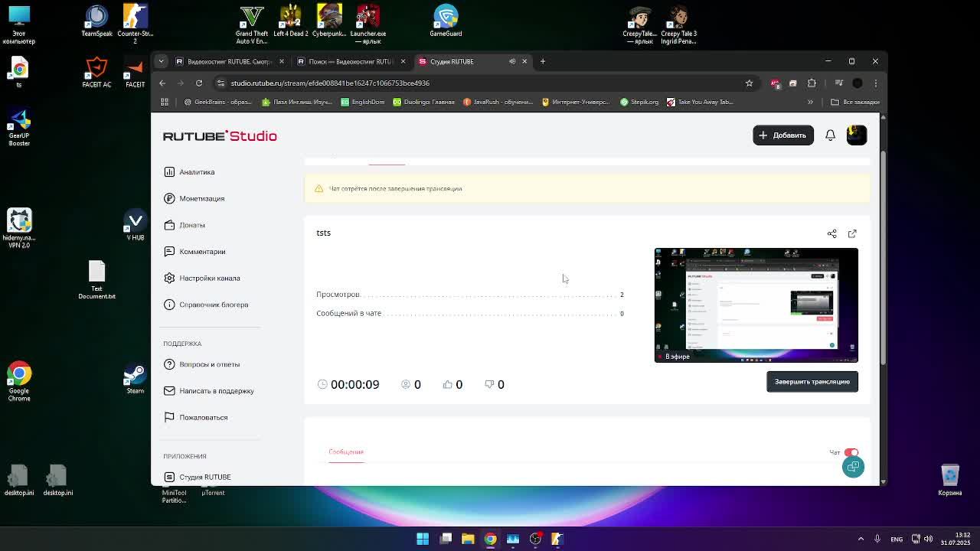Click the warning icon in chat notice
Screen dimensions: 980x551
pyautogui.click(x=319, y=188)
